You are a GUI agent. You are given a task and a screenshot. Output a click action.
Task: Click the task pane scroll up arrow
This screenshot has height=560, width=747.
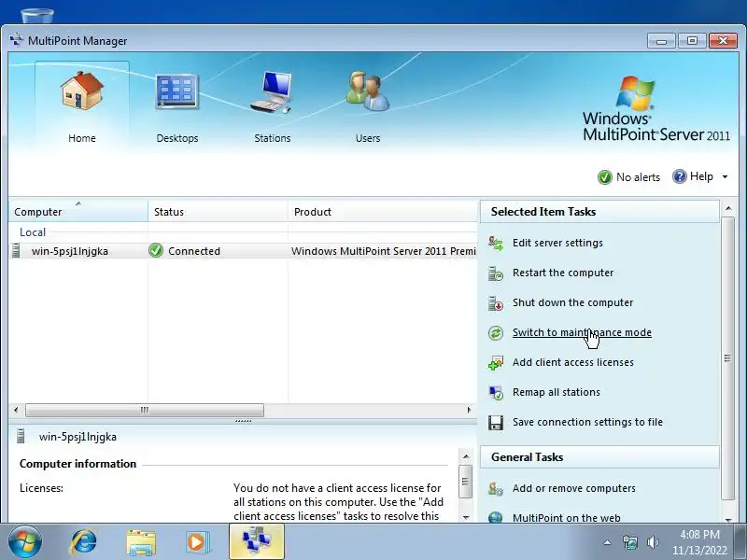(x=728, y=208)
